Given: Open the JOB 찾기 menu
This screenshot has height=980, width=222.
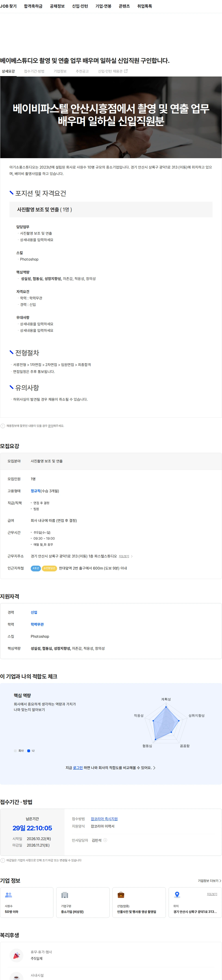Looking at the screenshot, I should 8,6.
